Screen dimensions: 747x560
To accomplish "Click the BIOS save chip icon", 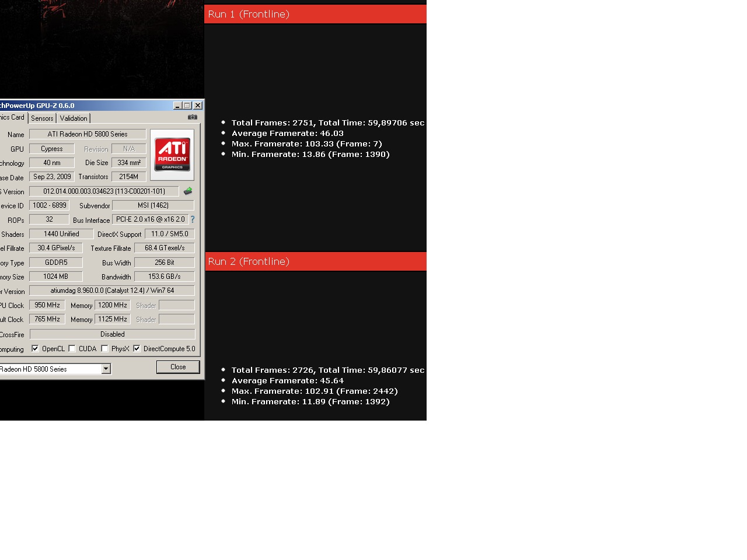I will [x=188, y=191].
